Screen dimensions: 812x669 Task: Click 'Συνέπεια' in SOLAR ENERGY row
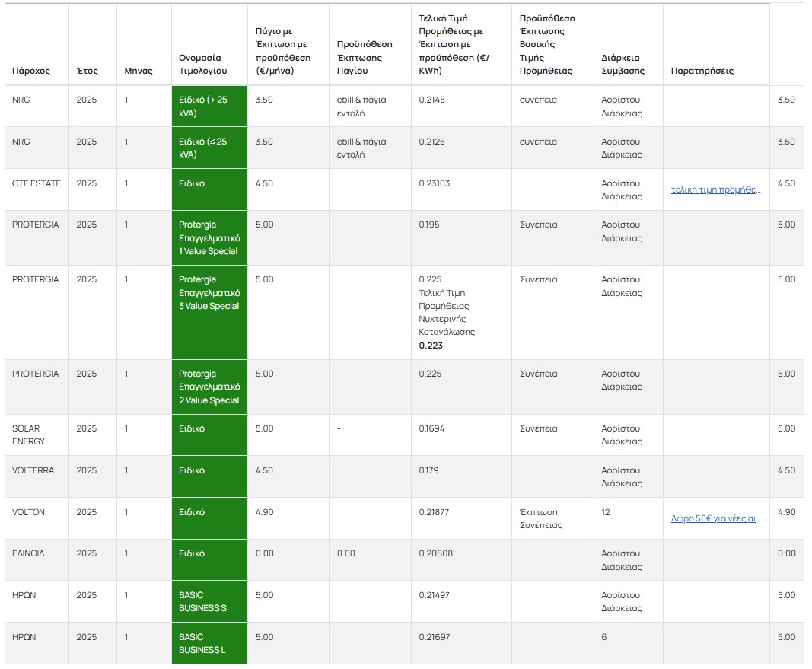pyautogui.click(x=539, y=428)
